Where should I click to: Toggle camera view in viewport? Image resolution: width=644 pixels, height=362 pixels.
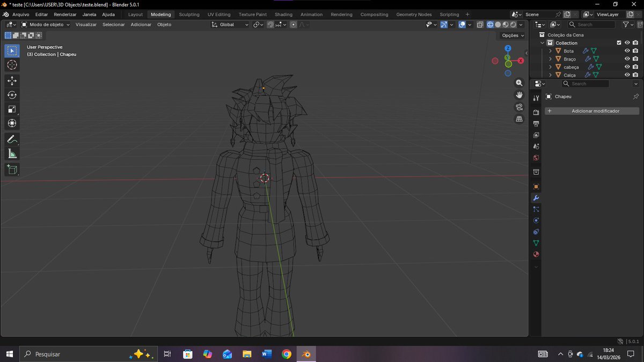pos(519,107)
